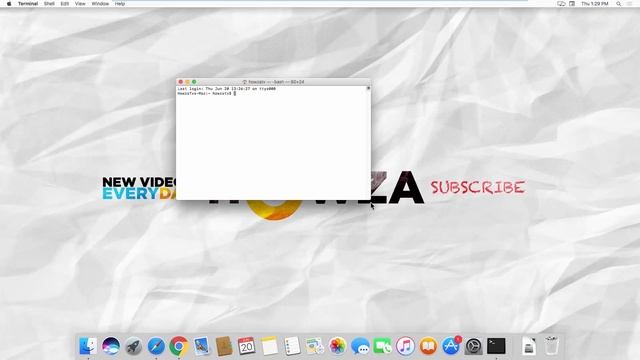Click the screen mirroring display menu bar icon
The height and width of the screenshot is (360, 640).
click(561, 4)
